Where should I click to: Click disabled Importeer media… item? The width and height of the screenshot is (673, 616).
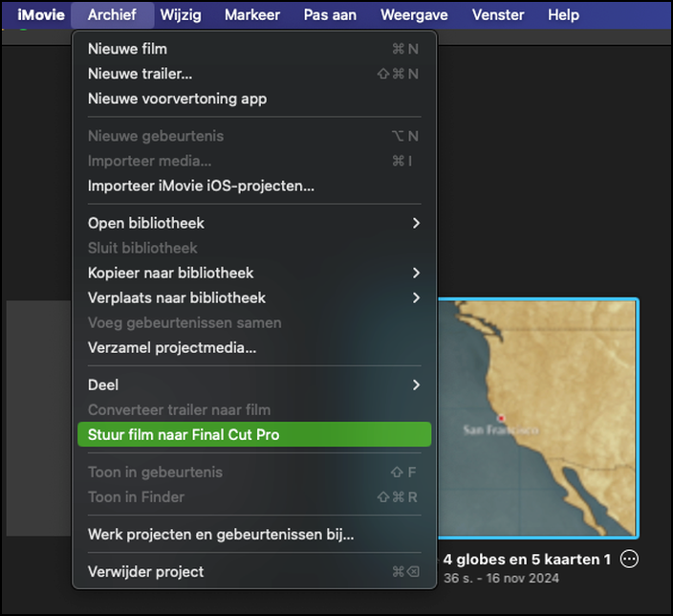click(x=254, y=161)
